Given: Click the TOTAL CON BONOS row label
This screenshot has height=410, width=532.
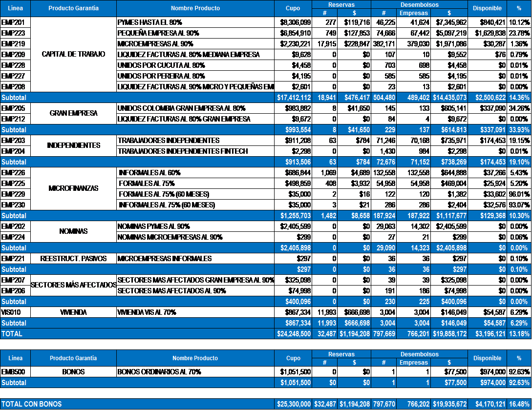Looking at the screenshot, I should point(32,404).
